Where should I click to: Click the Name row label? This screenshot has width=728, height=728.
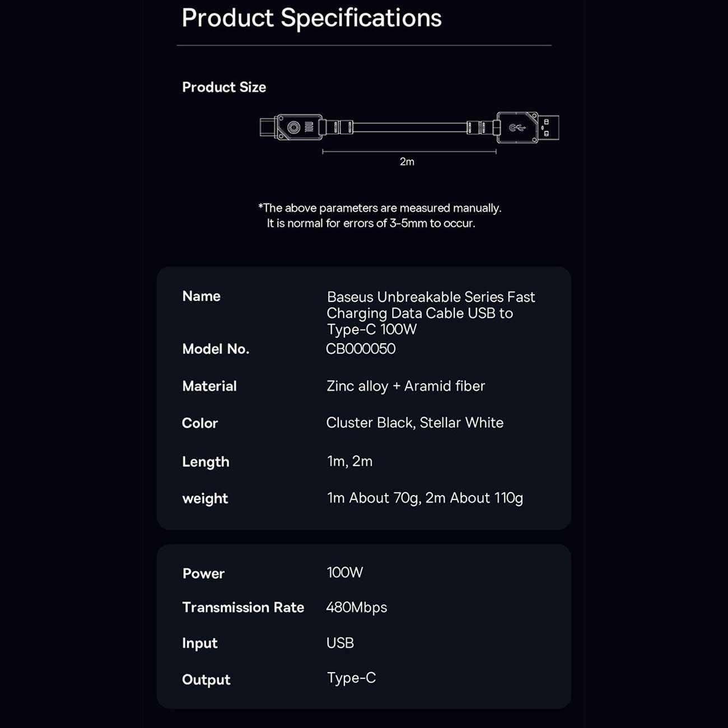point(202,296)
